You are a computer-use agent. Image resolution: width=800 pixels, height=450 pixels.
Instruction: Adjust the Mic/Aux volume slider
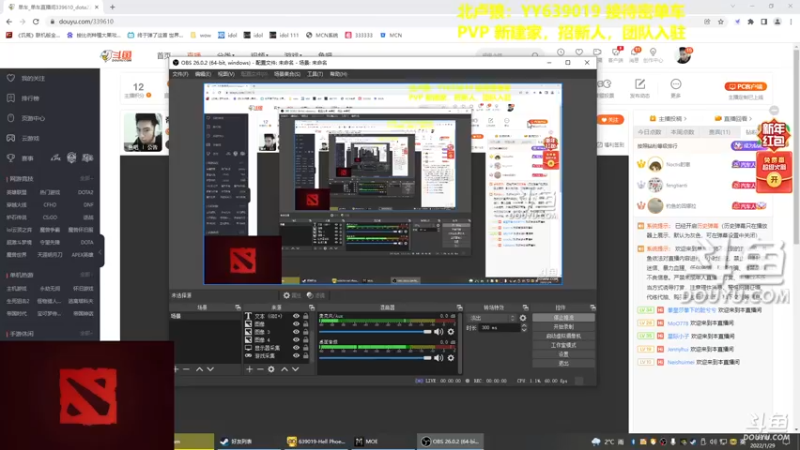tap(376, 332)
